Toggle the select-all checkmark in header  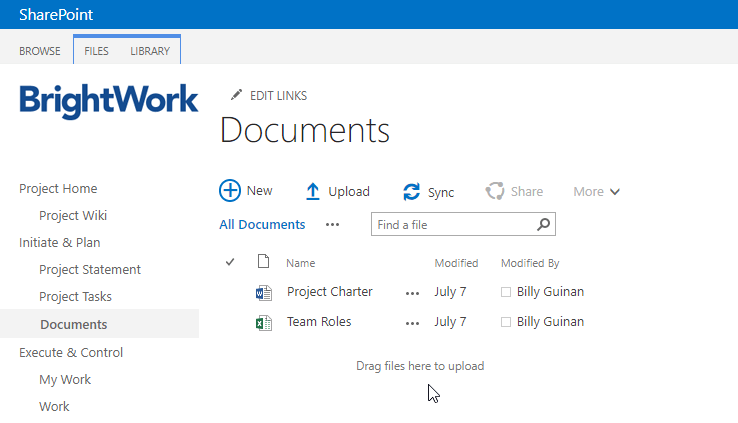coord(230,262)
